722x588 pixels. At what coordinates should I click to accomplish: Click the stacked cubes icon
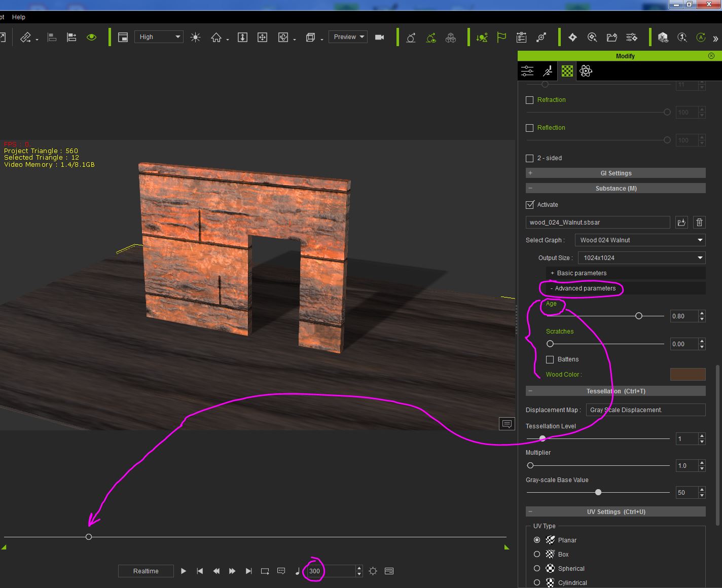[451, 37]
